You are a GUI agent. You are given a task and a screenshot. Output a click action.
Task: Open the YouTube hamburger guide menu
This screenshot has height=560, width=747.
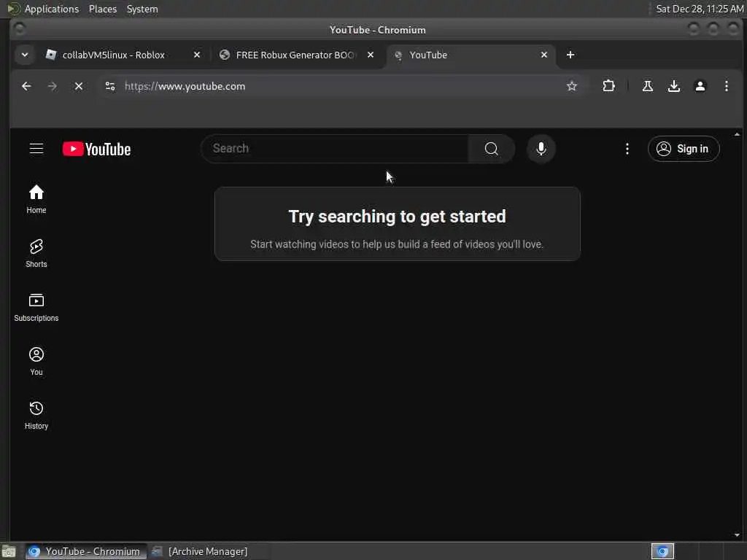36,149
